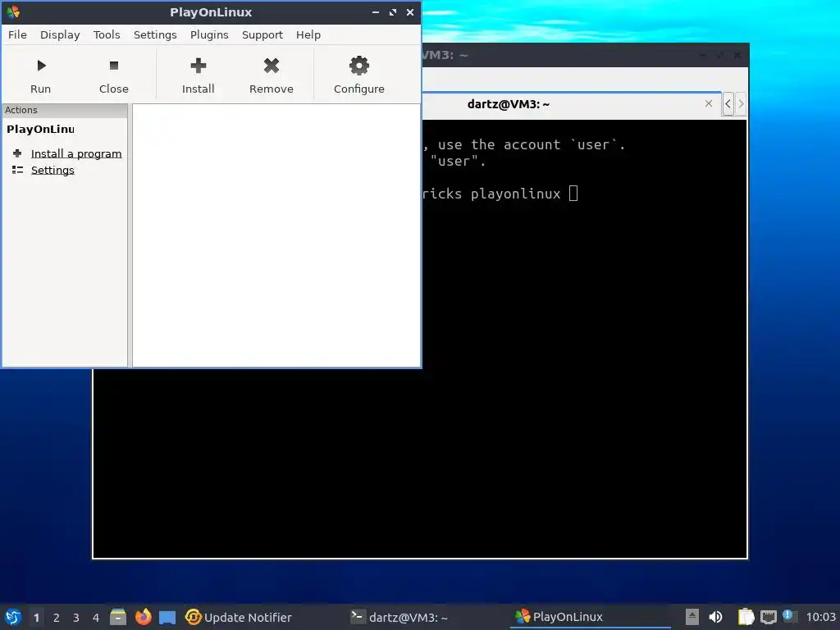
Task: Close the dartz@VM3 terminal tab
Action: click(709, 103)
